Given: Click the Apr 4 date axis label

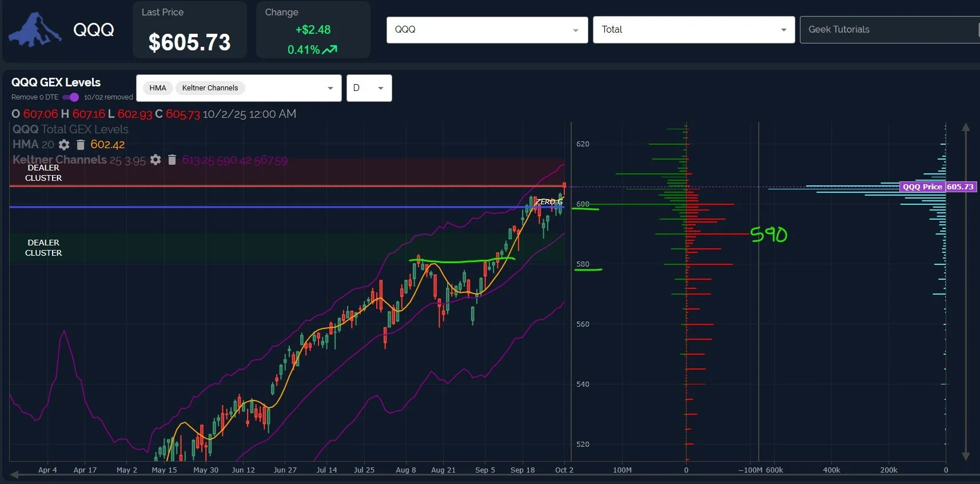Looking at the screenshot, I should (47, 470).
